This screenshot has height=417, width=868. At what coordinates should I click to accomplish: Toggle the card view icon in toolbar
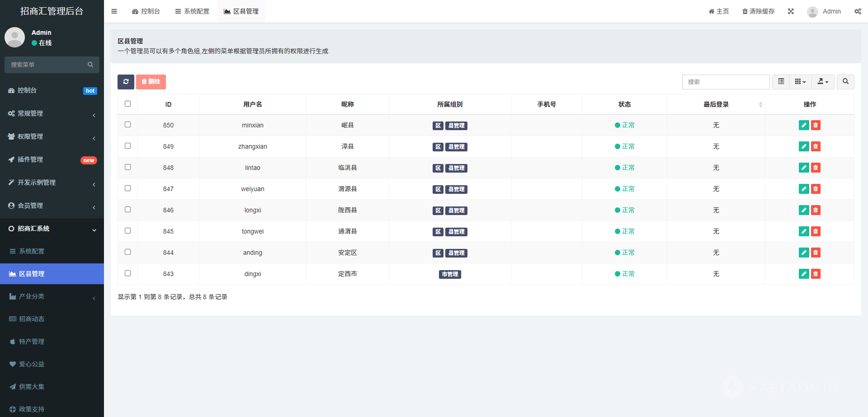tap(781, 82)
